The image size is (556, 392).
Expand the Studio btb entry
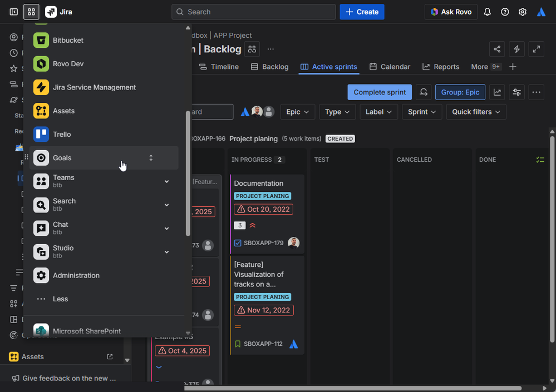point(166,252)
